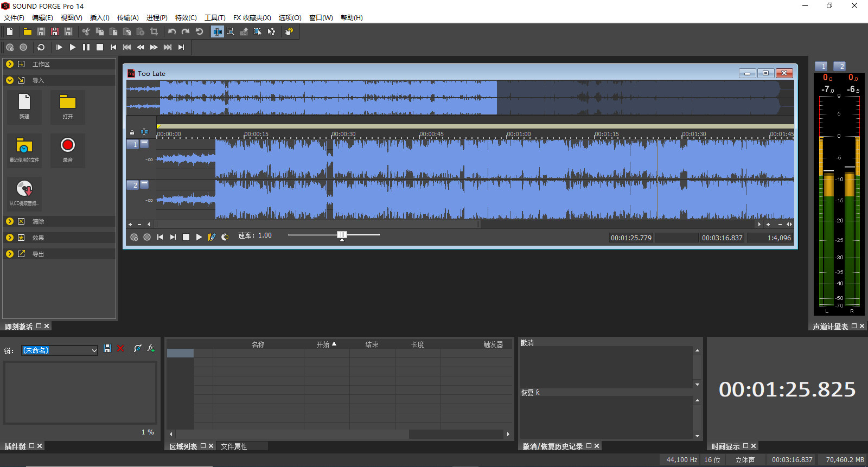Toggle the waveform lock icon
This screenshot has height=467, width=868.
(x=132, y=132)
